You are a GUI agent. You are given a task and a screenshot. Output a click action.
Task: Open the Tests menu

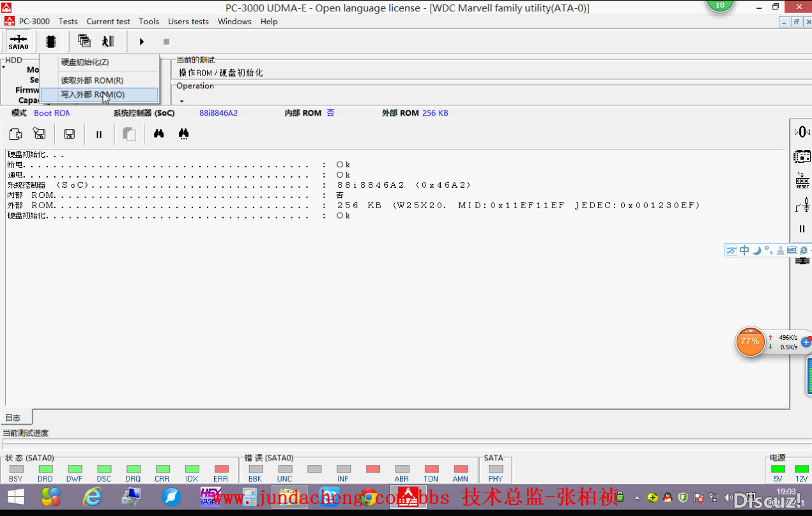(68, 21)
